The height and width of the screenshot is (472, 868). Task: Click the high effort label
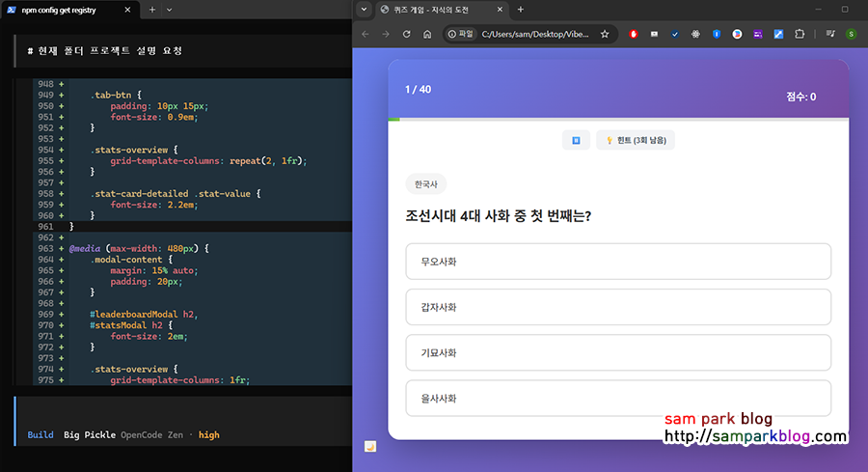208,435
